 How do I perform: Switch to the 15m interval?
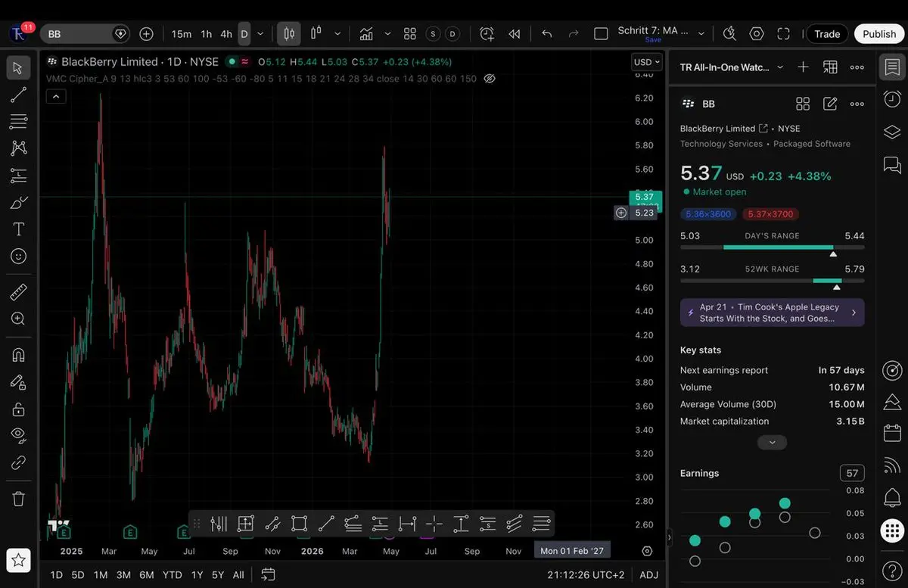click(x=182, y=34)
